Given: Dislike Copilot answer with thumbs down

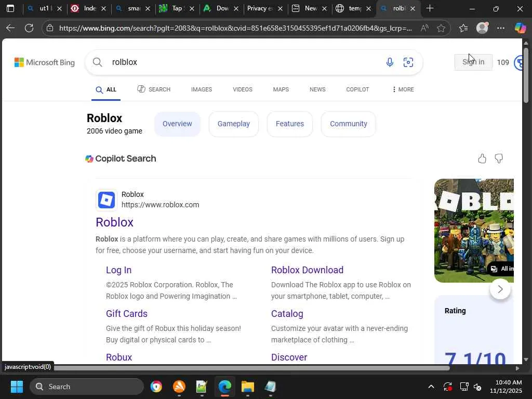Looking at the screenshot, I should pyautogui.click(x=499, y=158).
